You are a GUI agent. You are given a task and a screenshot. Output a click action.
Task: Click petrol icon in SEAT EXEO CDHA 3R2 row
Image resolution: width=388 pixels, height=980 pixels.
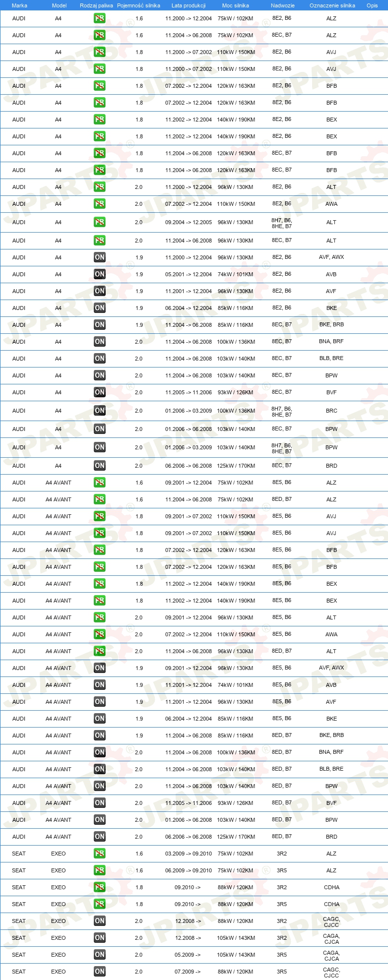coord(100,887)
